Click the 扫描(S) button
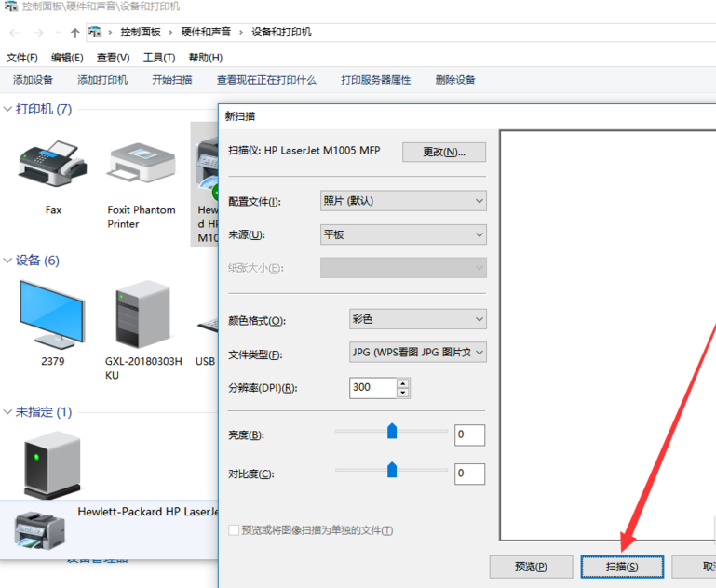The image size is (716, 588). (621, 567)
